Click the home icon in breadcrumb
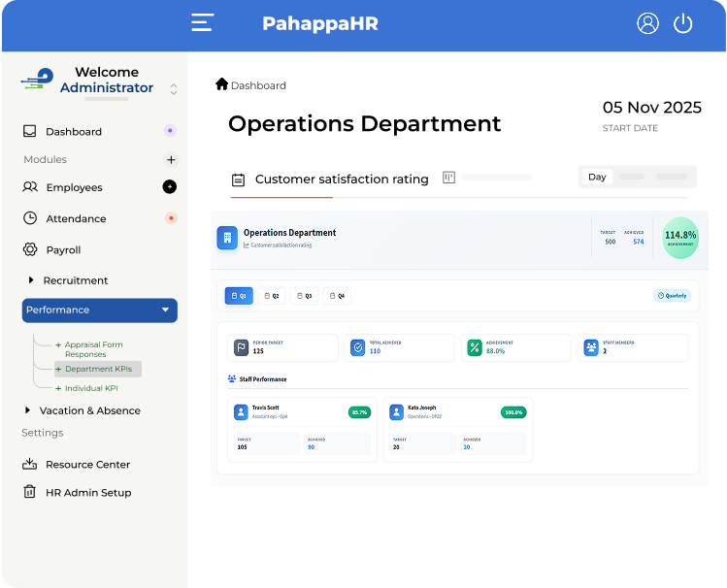727x588 pixels. 221,84
